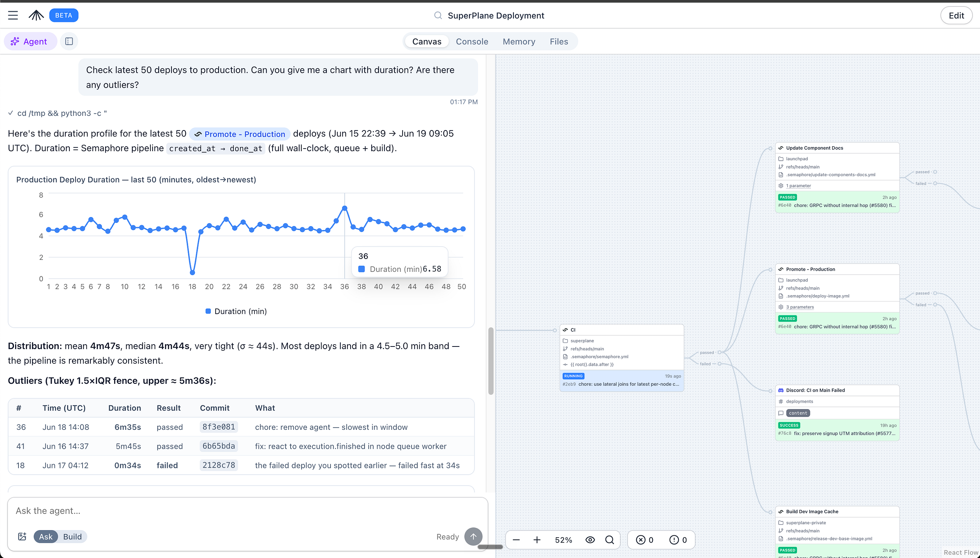This screenshot has width=980, height=558.
Task: Click the warning count exclamation icon
Action: (x=674, y=540)
